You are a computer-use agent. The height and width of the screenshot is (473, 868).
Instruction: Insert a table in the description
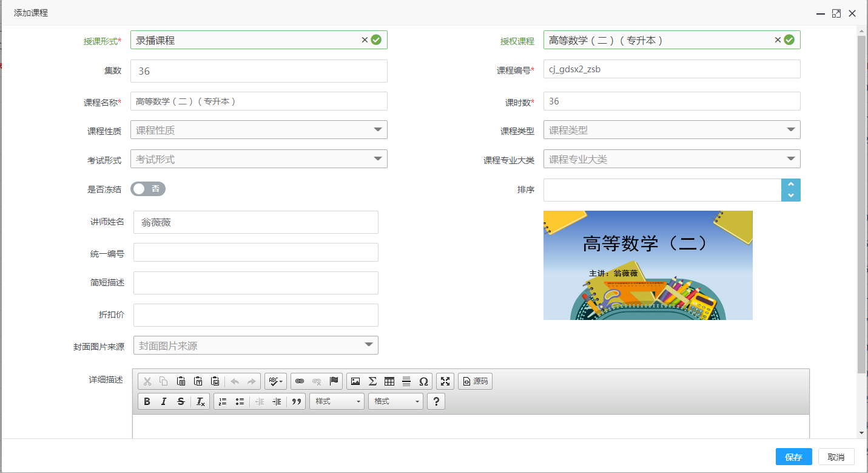point(389,381)
